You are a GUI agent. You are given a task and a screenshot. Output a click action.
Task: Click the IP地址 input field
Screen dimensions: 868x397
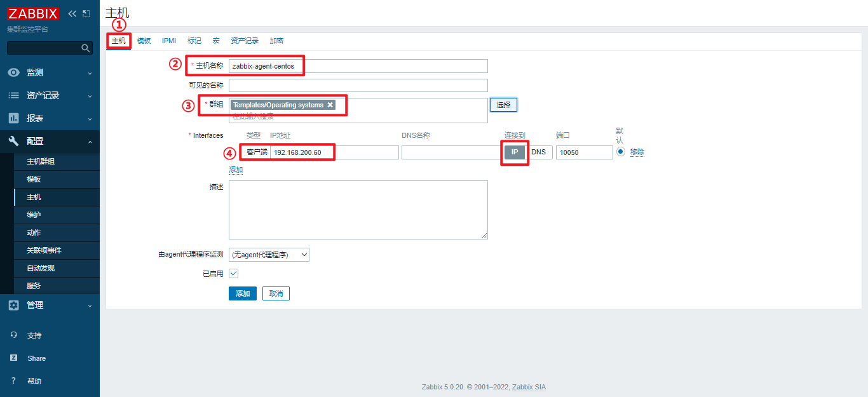334,152
